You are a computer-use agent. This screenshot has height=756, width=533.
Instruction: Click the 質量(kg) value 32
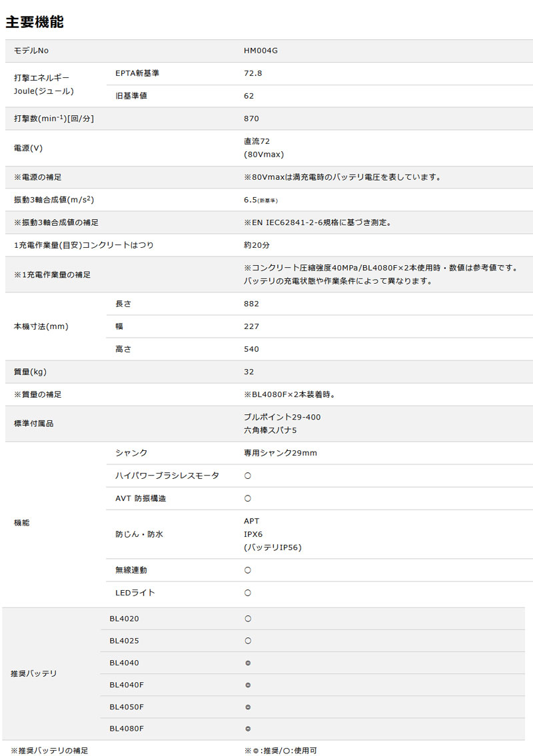point(249,372)
